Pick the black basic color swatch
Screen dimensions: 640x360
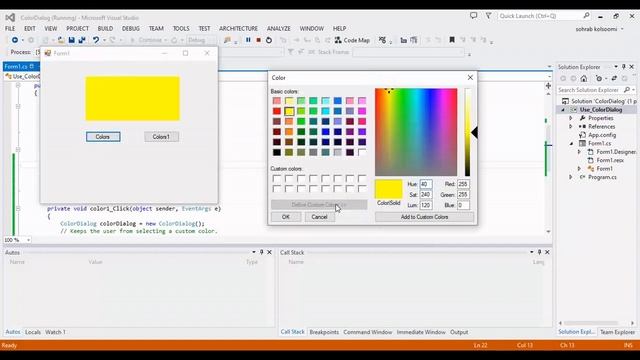tap(277, 152)
